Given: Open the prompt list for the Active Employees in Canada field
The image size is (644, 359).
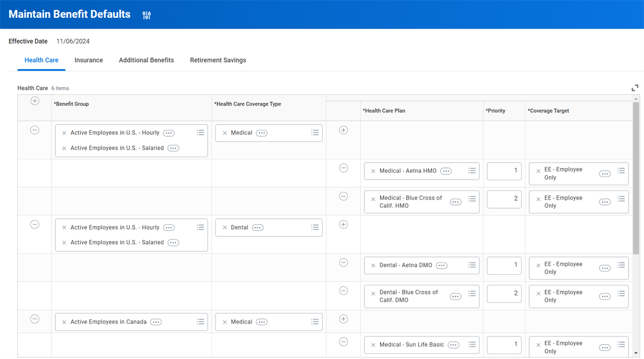Looking at the screenshot, I should [x=200, y=321].
